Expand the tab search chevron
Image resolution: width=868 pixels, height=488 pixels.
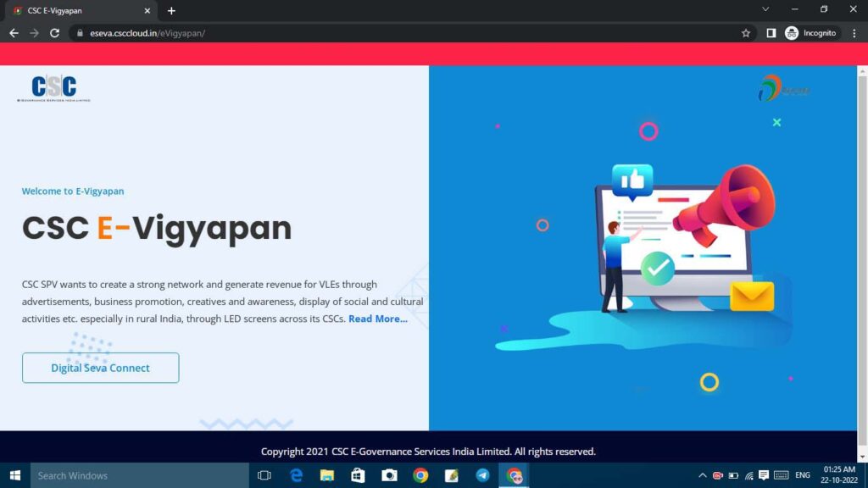click(765, 9)
